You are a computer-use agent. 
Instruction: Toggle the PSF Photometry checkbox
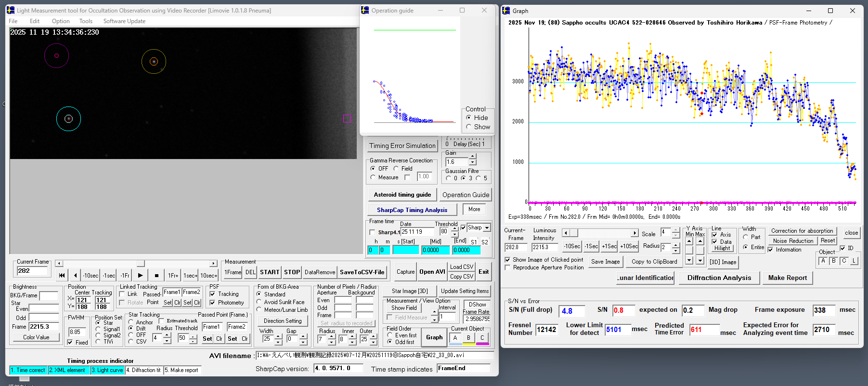click(212, 303)
